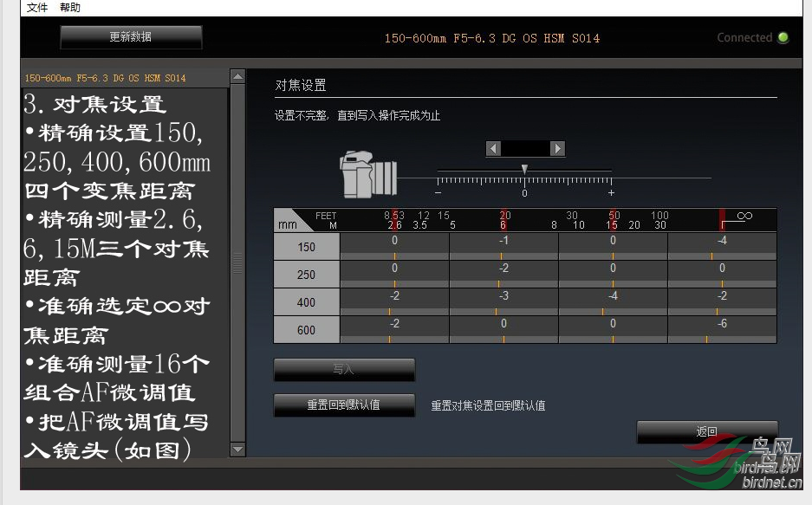This screenshot has width=812, height=505.
Task: Click the left arrow of the adjustment stepper
Action: [492, 148]
